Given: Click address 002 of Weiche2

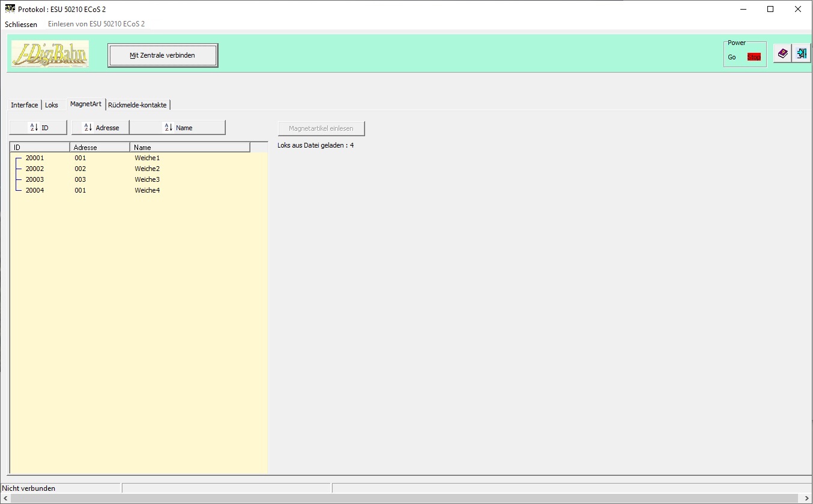Looking at the screenshot, I should [x=80, y=169].
